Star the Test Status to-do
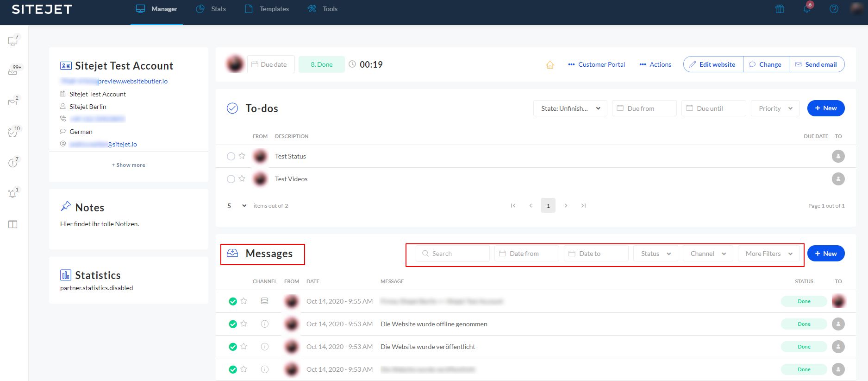Viewport: 868px width, 381px height. pos(242,156)
